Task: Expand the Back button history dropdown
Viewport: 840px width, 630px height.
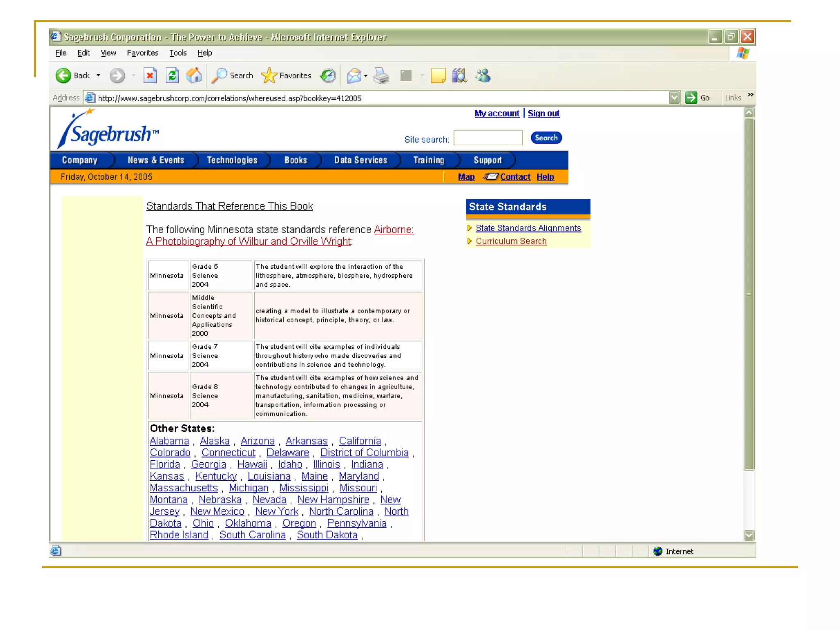Action: (98, 75)
